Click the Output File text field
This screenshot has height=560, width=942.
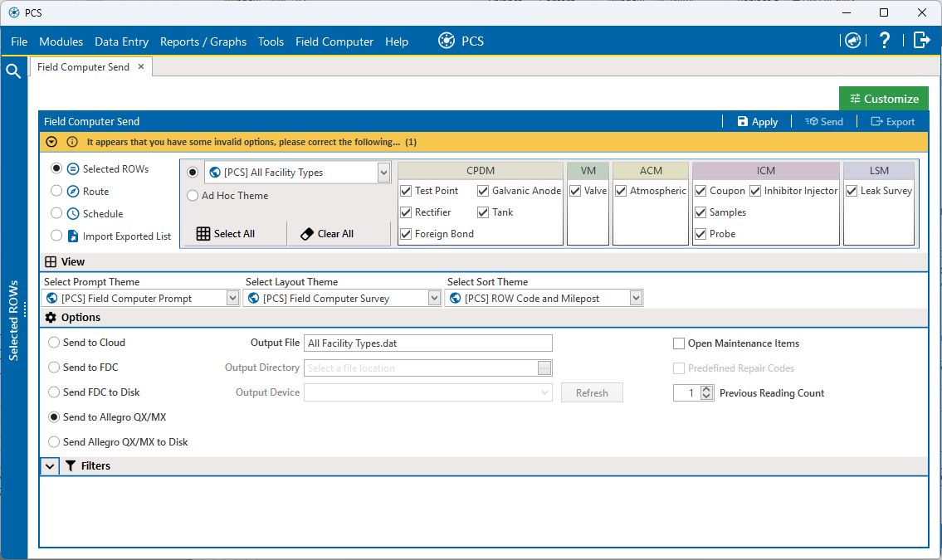(x=427, y=343)
